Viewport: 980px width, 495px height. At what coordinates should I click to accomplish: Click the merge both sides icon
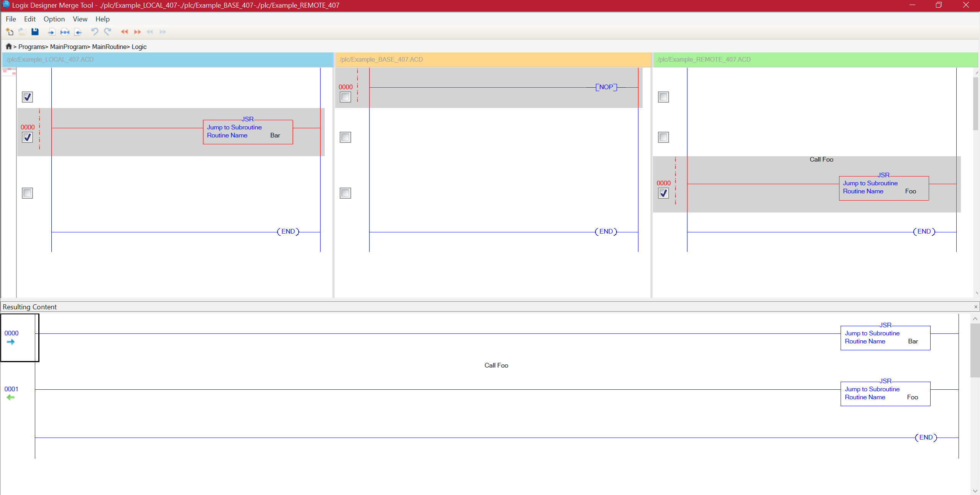click(x=65, y=32)
